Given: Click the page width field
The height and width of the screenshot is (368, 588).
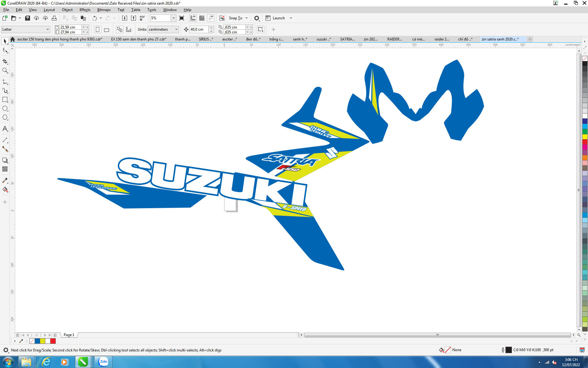Looking at the screenshot, I should 70,27.
